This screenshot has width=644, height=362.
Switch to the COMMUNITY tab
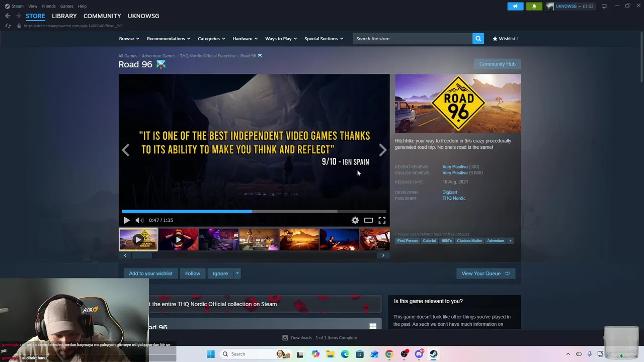pyautogui.click(x=102, y=16)
